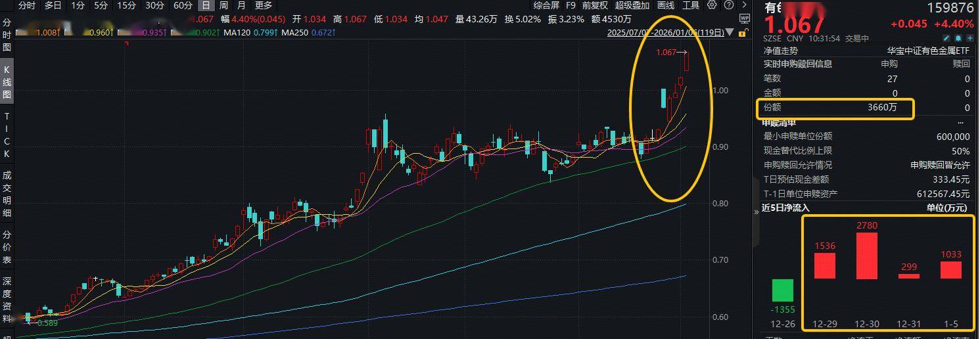Toggle the orange lock icon
The width and height of the screenshot is (980, 339).
pos(743,34)
